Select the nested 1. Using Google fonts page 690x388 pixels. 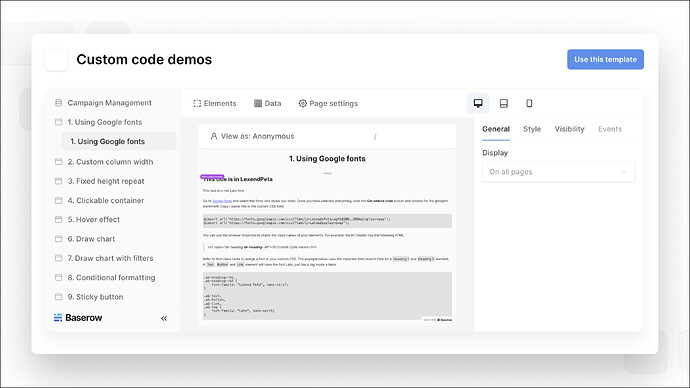tap(119, 141)
